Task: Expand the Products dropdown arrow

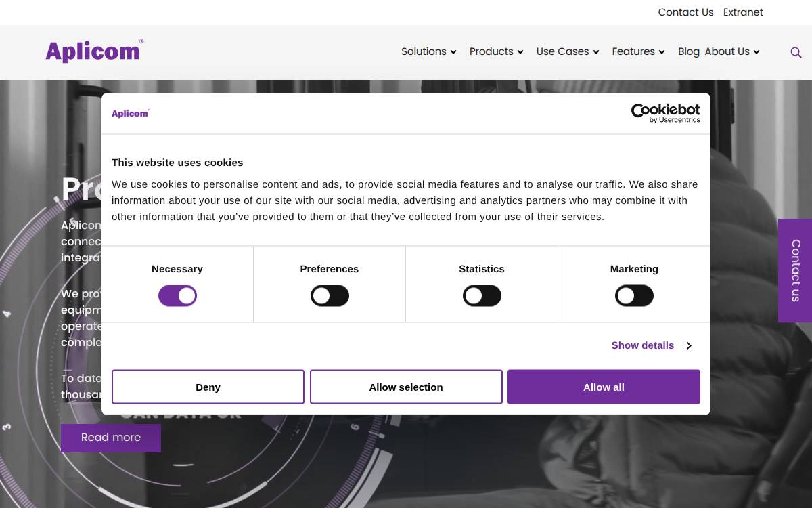Action: [x=520, y=52]
